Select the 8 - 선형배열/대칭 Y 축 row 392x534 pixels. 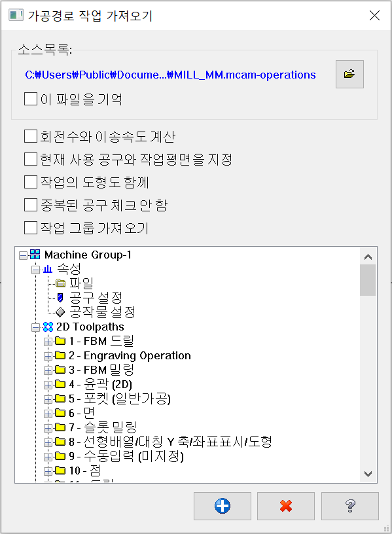coord(170,442)
